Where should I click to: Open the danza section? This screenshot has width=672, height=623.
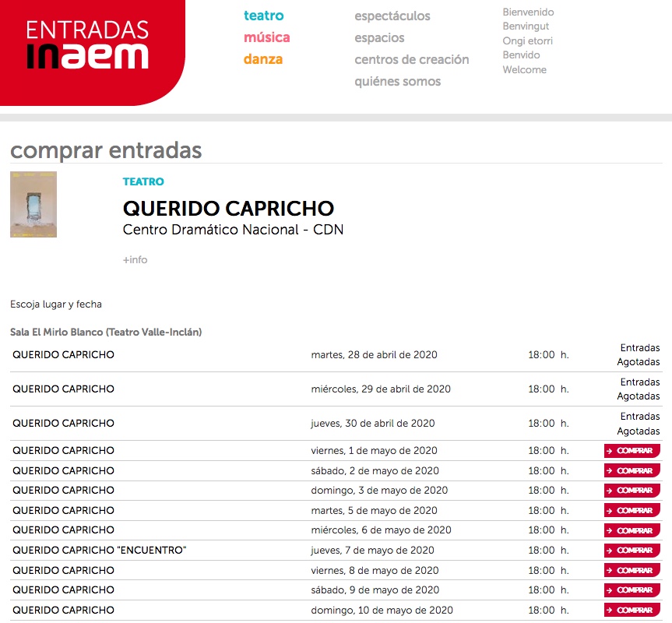click(x=263, y=58)
